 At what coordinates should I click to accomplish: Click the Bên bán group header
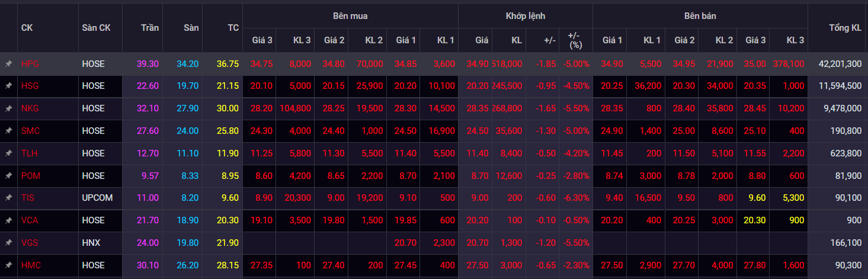700,16
